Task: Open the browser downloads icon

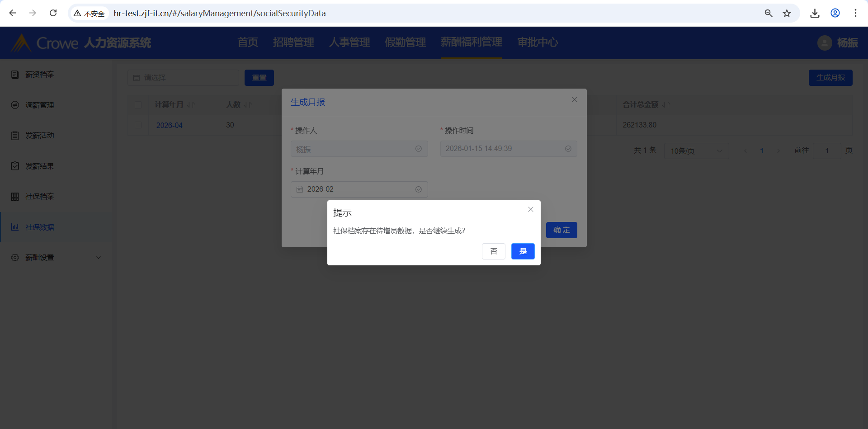Action: point(815,13)
